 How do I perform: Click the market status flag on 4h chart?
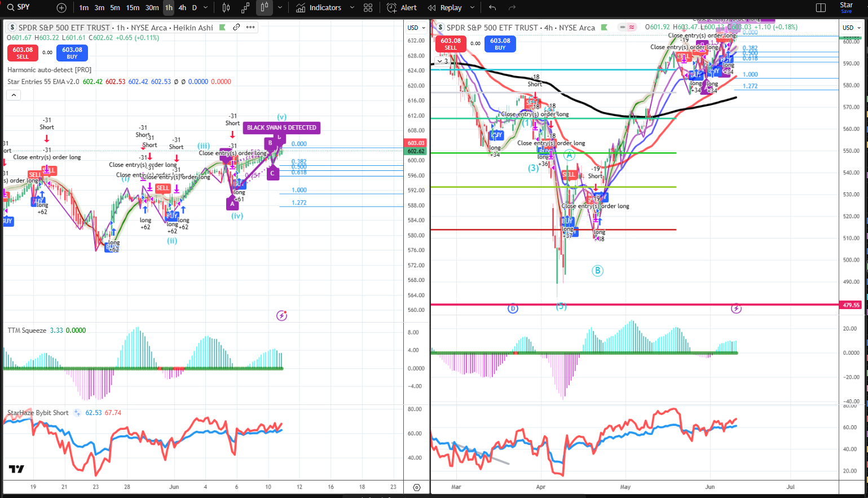pyautogui.click(x=605, y=27)
